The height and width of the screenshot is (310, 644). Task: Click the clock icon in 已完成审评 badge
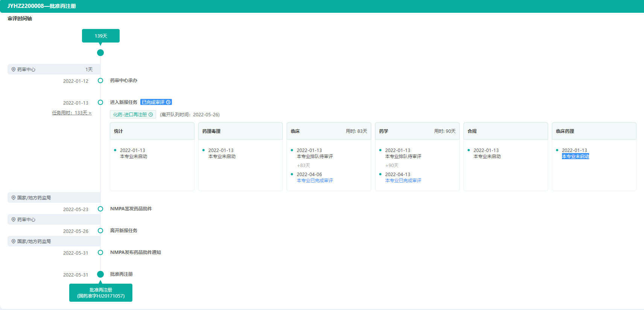coord(168,102)
